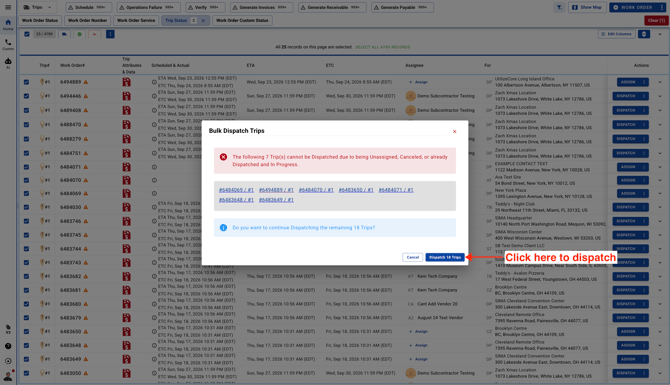Open trip link #6483649 / #1
This screenshot has width=670, height=385.
(x=276, y=200)
